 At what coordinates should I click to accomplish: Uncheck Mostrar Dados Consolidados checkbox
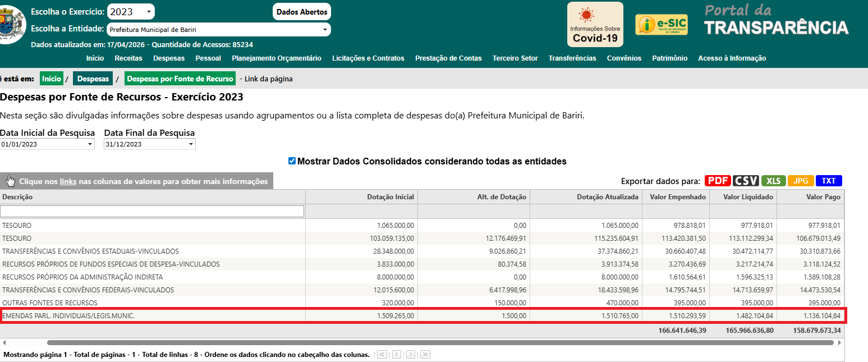click(292, 161)
